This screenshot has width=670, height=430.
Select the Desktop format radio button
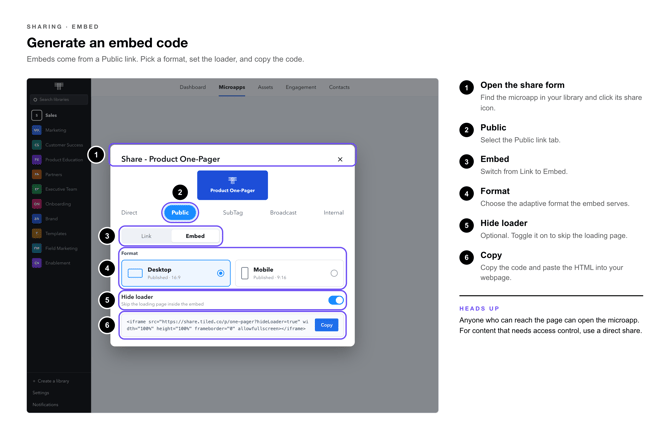(x=220, y=273)
